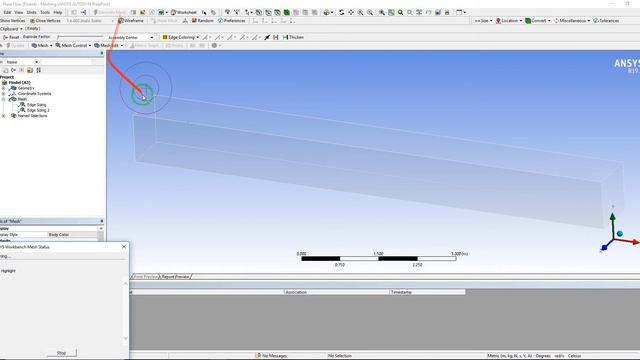
Task: Click the print icon in toolbar
Action: [447, 12]
